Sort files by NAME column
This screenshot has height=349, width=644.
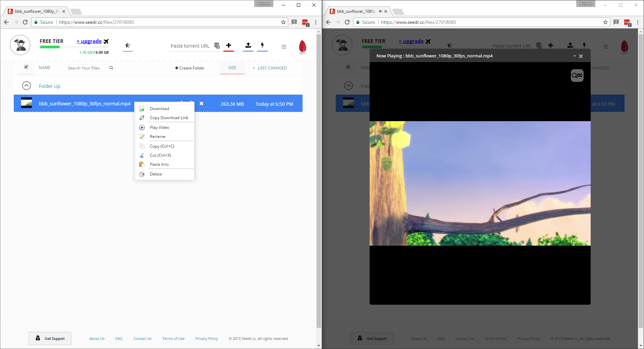pyautogui.click(x=45, y=68)
